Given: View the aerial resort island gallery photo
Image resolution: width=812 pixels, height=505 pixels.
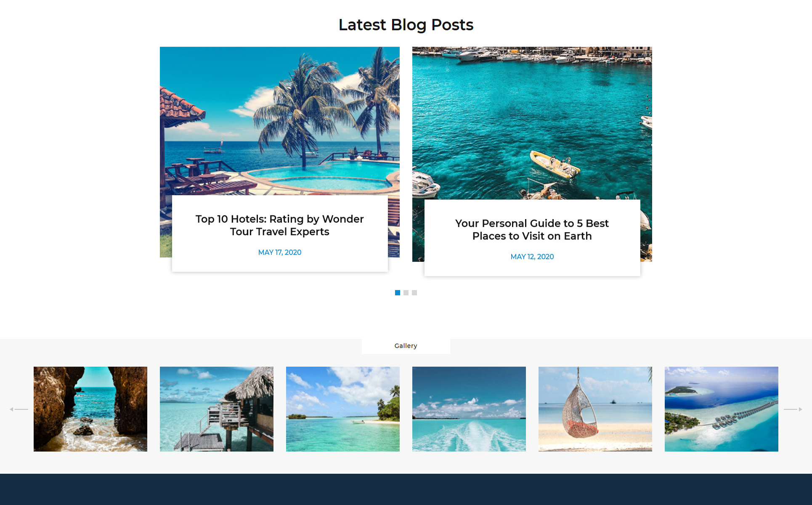Looking at the screenshot, I should (x=722, y=409).
